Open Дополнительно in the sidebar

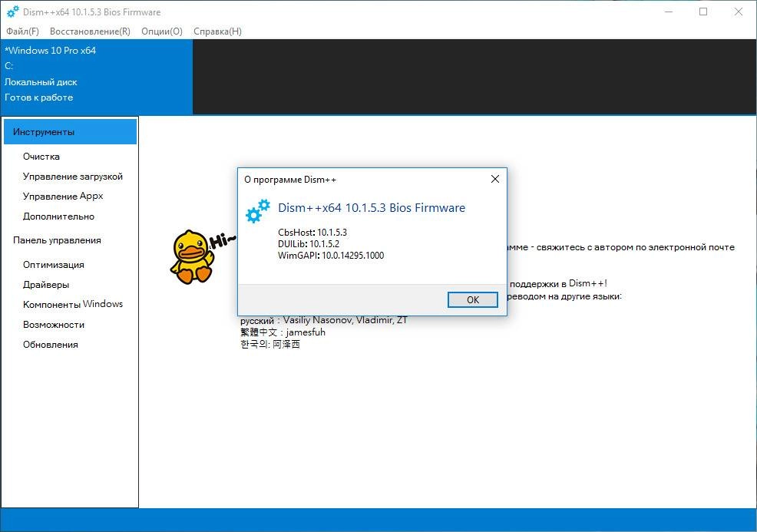[58, 216]
